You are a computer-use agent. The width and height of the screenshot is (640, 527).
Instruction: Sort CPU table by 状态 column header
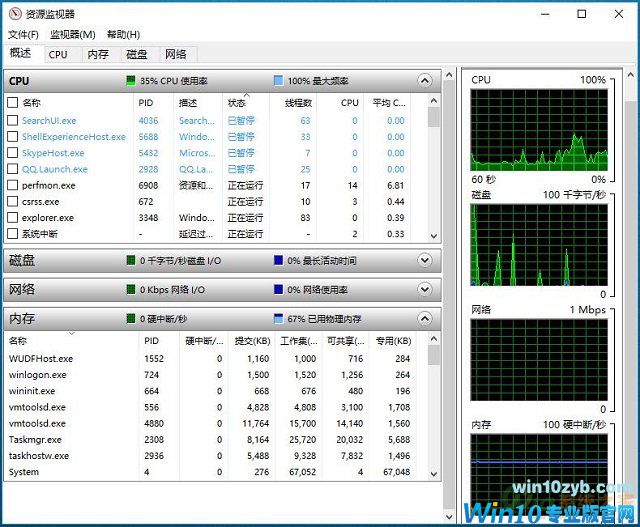[246, 102]
